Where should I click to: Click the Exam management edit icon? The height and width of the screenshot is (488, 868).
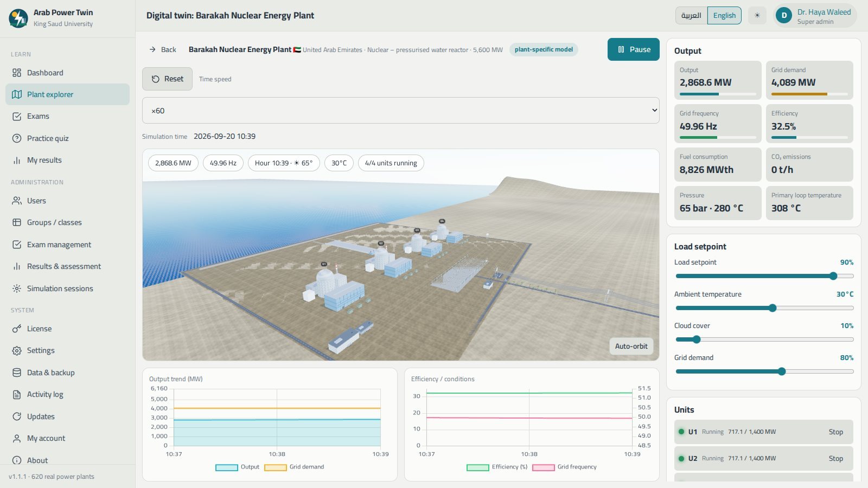click(17, 245)
